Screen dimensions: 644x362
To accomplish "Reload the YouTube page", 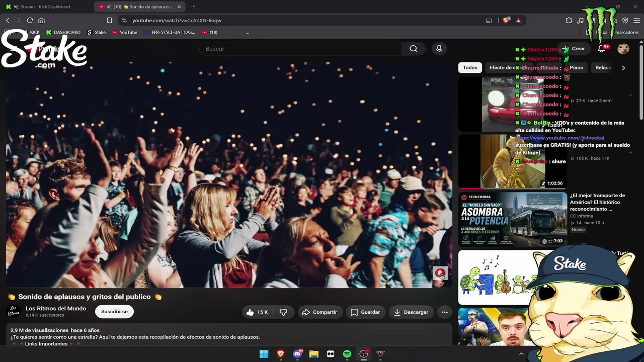I will tap(30, 20).
